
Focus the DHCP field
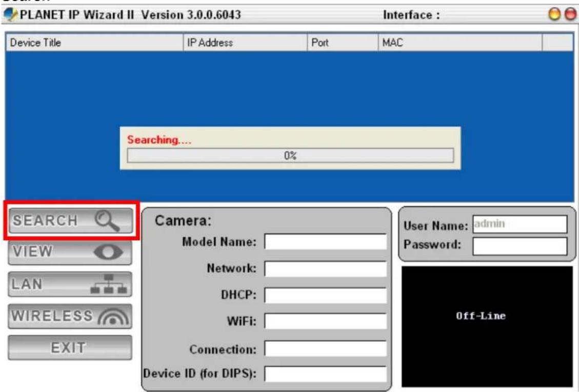click(325, 295)
